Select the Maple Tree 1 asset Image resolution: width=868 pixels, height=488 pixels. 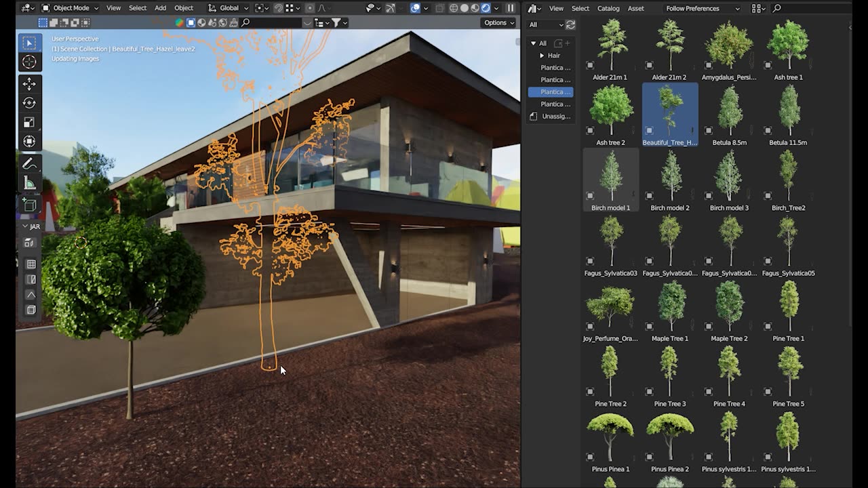coord(670,310)
